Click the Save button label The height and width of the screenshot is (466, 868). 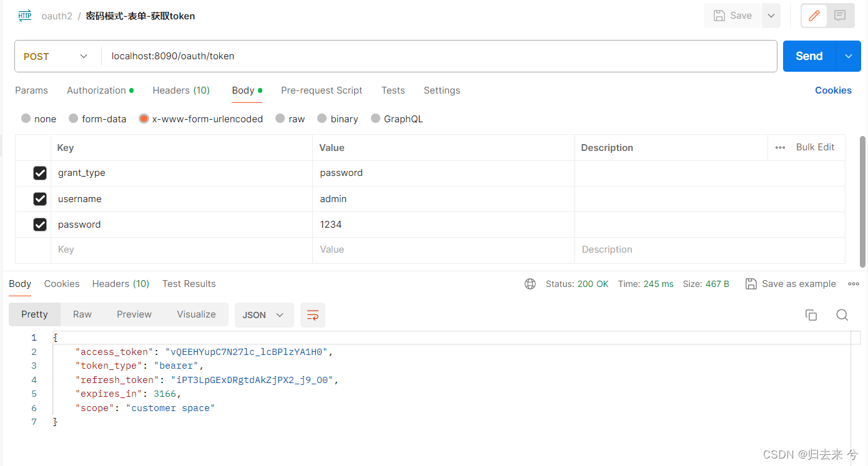click(x=741, y=16)
